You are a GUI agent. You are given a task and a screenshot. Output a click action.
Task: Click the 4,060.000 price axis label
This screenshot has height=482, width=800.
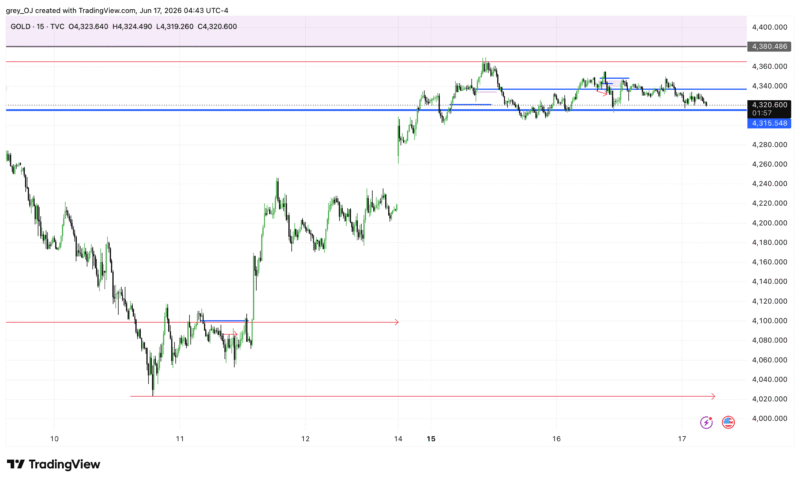[769, 360]
